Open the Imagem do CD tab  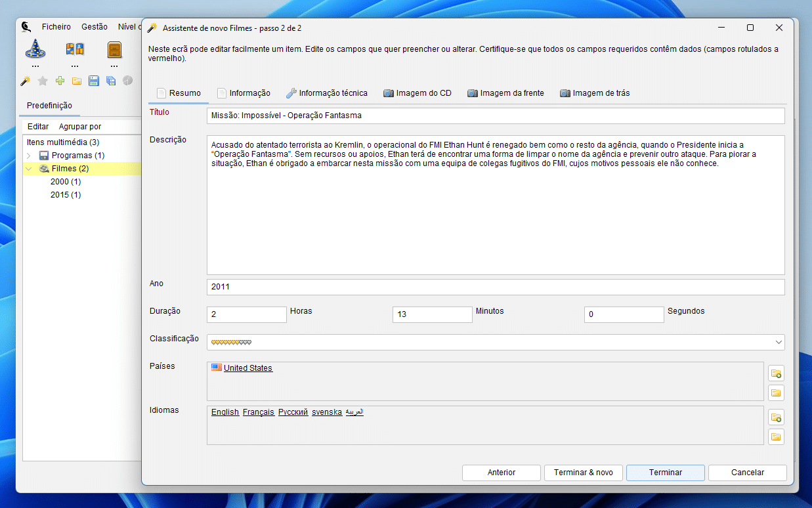(417, 93)
